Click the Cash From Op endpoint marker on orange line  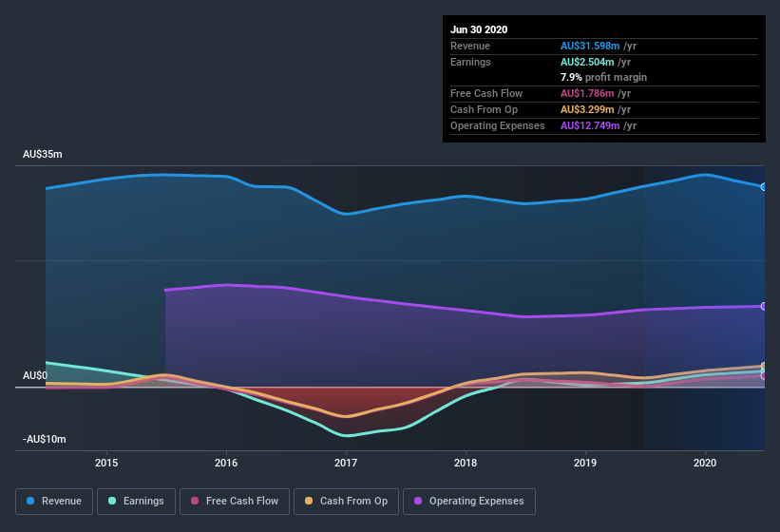click(x=764, y=366)
